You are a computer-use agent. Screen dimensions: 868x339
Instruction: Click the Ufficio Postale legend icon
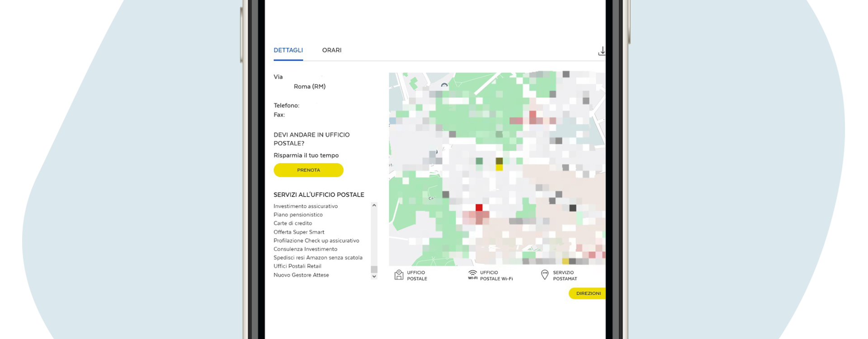point(399,275)
